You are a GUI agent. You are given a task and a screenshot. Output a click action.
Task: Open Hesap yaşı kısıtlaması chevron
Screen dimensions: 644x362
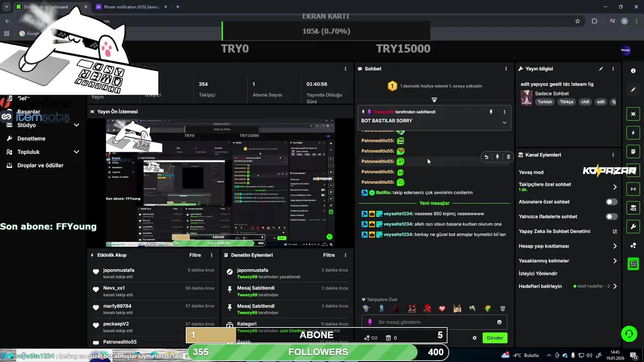tap(615, 246)
